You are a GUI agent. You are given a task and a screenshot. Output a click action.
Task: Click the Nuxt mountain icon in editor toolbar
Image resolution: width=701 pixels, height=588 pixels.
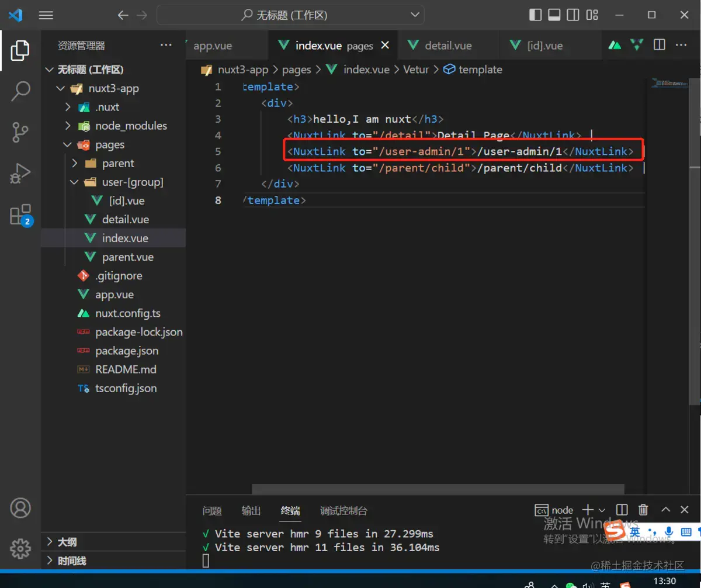[x=615, y=45]
